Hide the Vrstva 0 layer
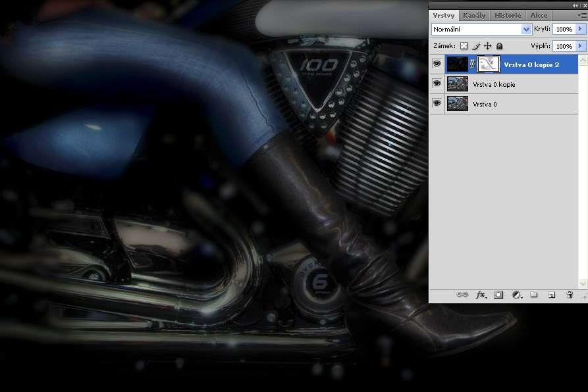 point(437,104)
